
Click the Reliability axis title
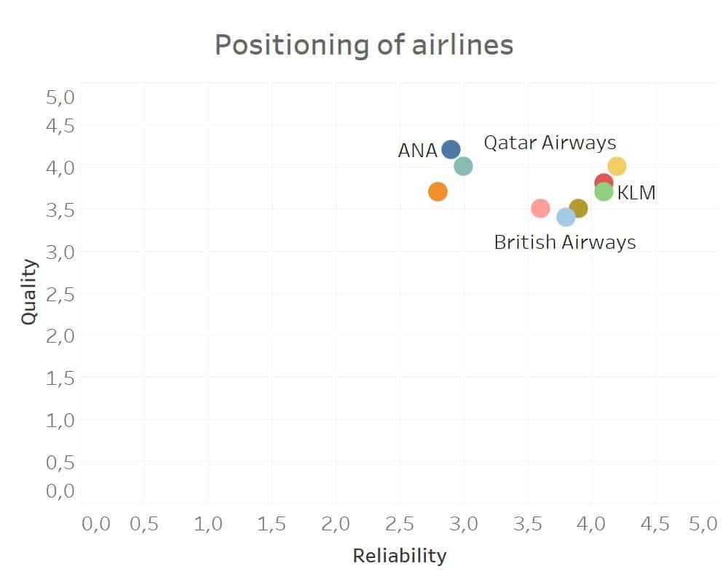coord(399,557)
